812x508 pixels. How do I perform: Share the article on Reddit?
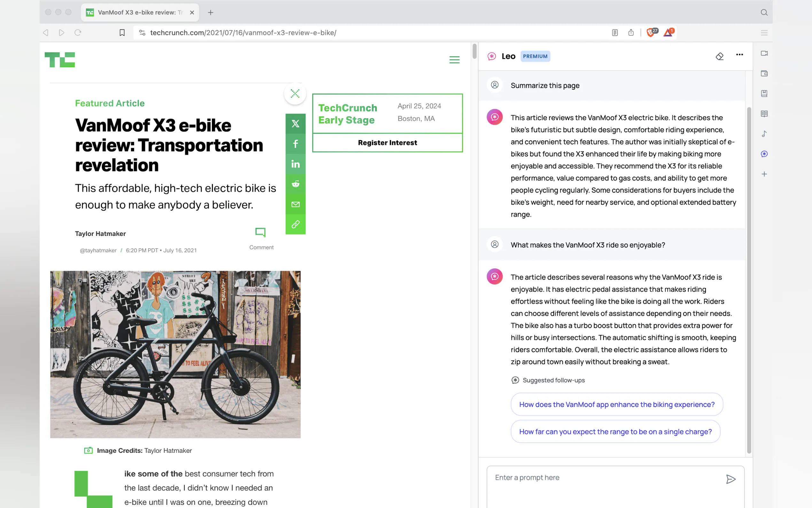click(x=295, y=184)
